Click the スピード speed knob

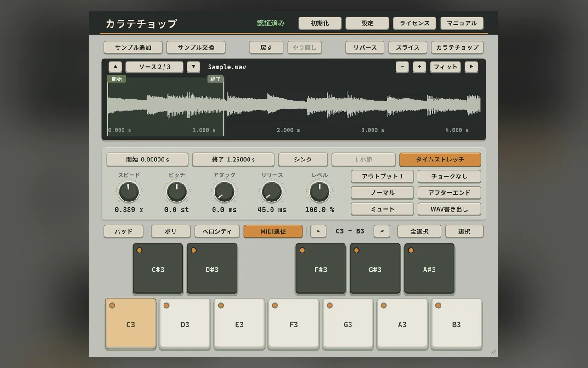(129, 192)
